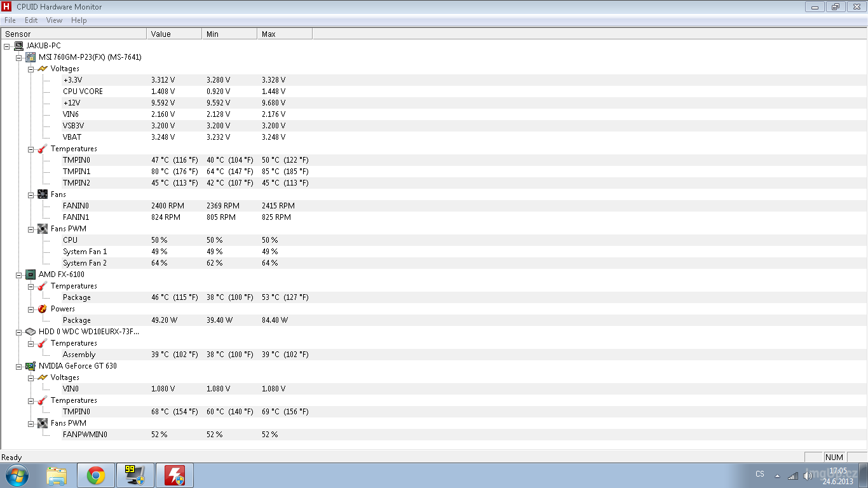
Task: Click the Powers flame icon
Action: 43,309
